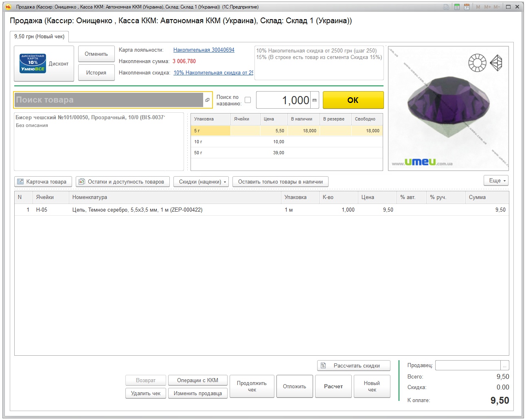Click the round crystal outline icon on product image
The width and height of the screenshot is (526, 420).
pyautogui.click(x=477, y=63)
